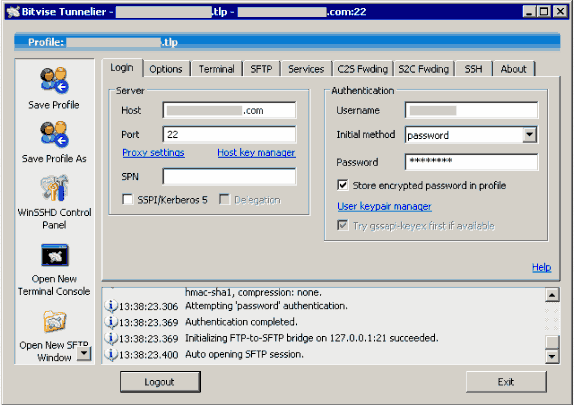The image size is (574, 405).
Task: Open New SFTP Window icon
Action: coord(55,322)
